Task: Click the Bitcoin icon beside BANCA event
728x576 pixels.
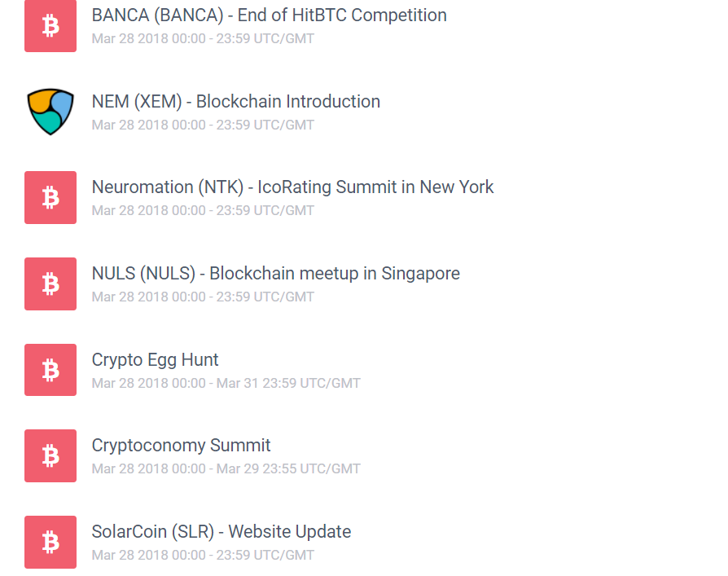Action: pyautogui.click(x=50, y=26)
